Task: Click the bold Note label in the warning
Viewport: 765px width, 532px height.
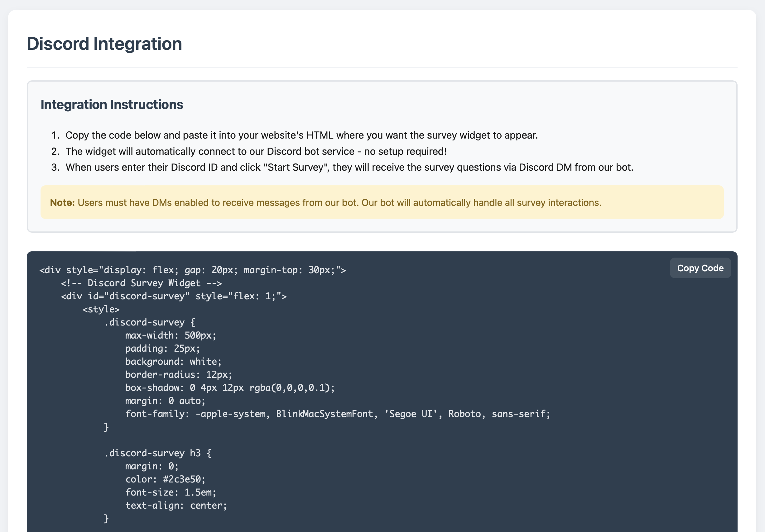Action: click(x=62, y=202)
